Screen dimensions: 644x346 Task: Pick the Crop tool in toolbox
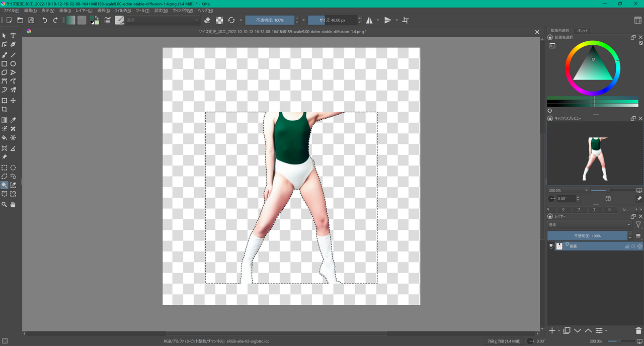tap(5, 109)
